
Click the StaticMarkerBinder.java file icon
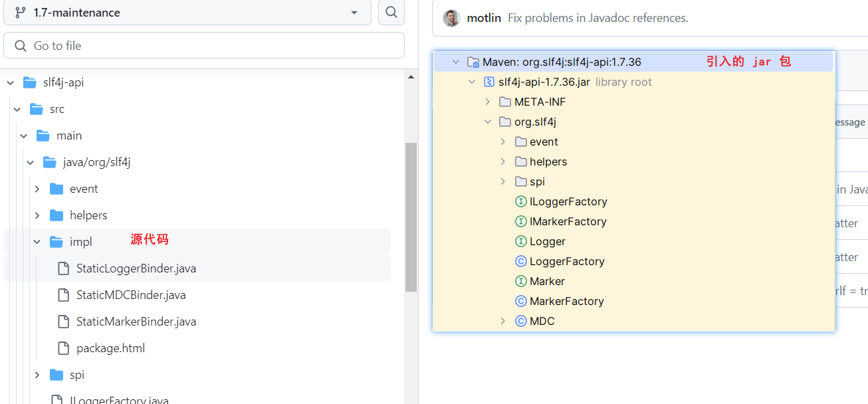[x=64, y=322]
